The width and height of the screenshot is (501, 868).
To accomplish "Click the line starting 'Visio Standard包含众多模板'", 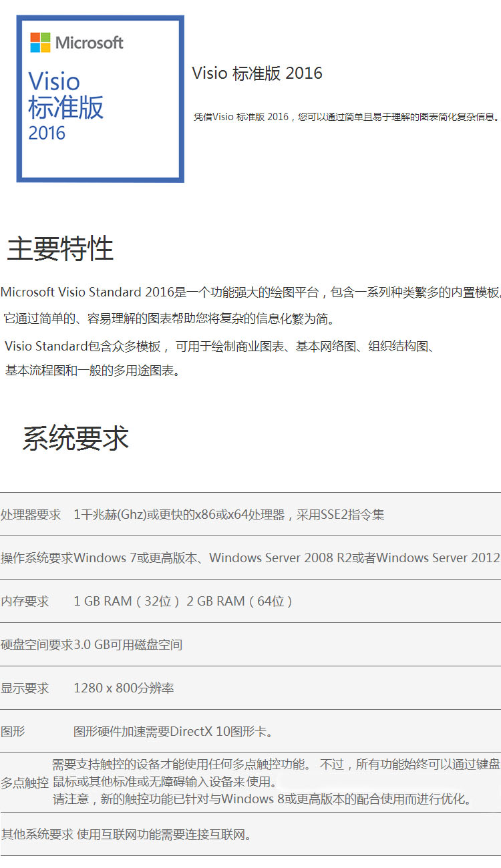I will point(220,346).
